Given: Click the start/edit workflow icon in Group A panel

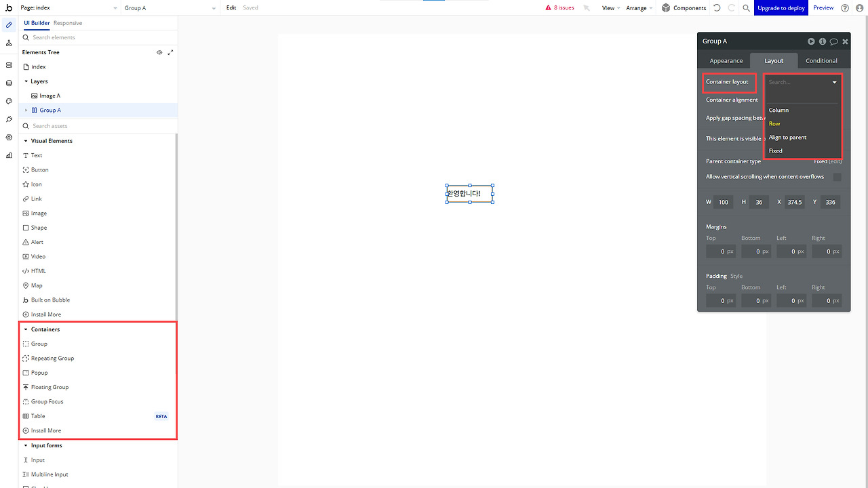Looking at the screenshot, I should tap(811, 41).
